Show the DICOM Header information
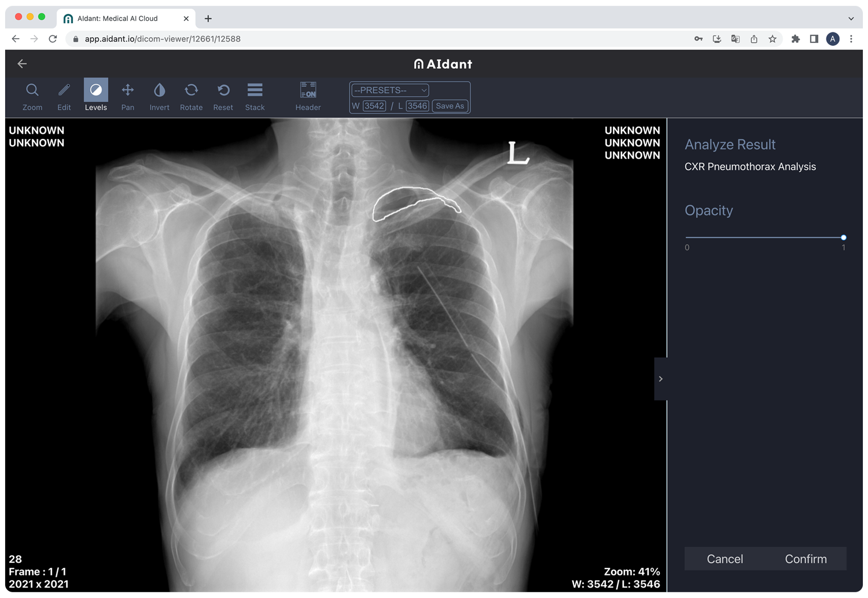This screenshot has width=868, height=598. pos(307,96)
